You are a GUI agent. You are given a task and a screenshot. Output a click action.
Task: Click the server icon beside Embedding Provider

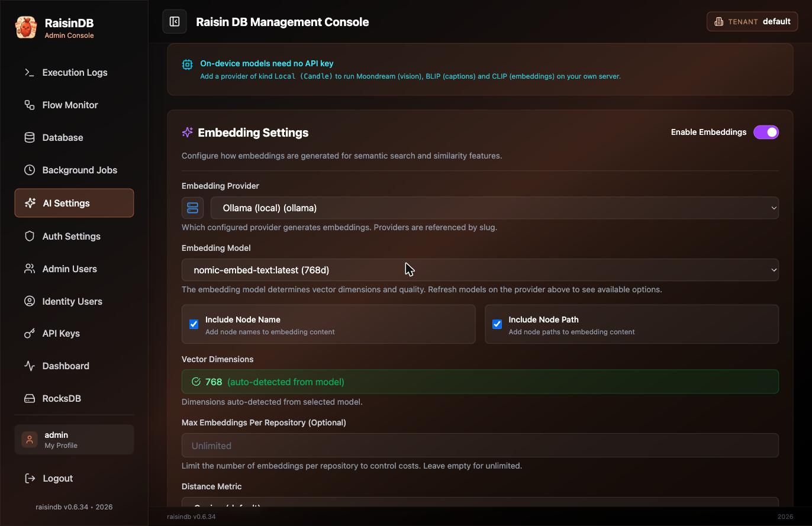[x=192, y=208]
